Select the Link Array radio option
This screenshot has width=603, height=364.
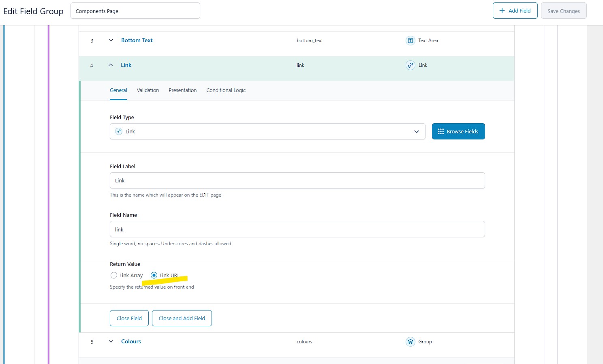coord(114,275)
